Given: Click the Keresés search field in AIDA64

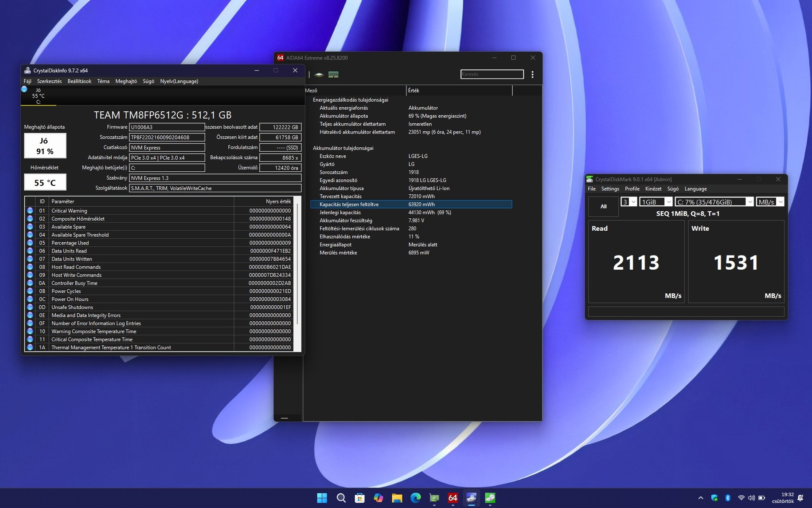Looking at the screenshot, I should (492, 74).
